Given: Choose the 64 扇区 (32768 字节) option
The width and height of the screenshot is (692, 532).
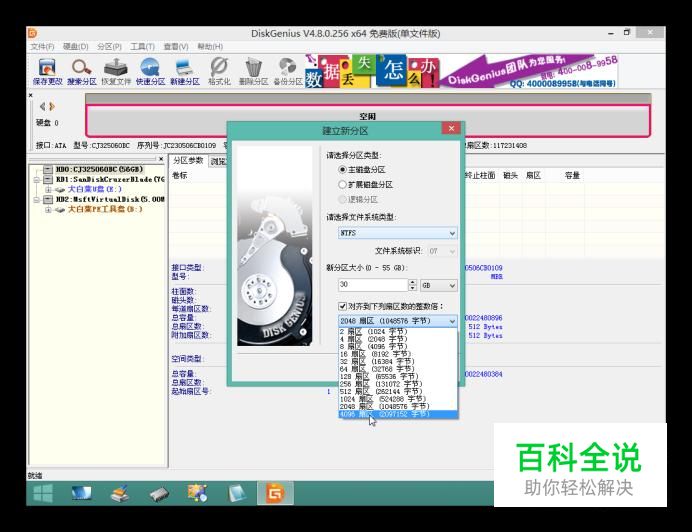Looking at the screenshot, I should tap(398, 369).
